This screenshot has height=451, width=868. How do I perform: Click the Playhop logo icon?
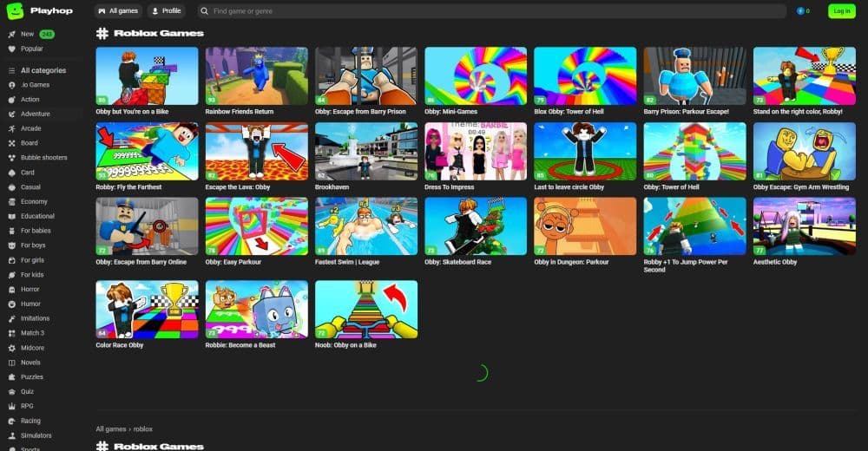pyautogui.click(x=15, y=10)
